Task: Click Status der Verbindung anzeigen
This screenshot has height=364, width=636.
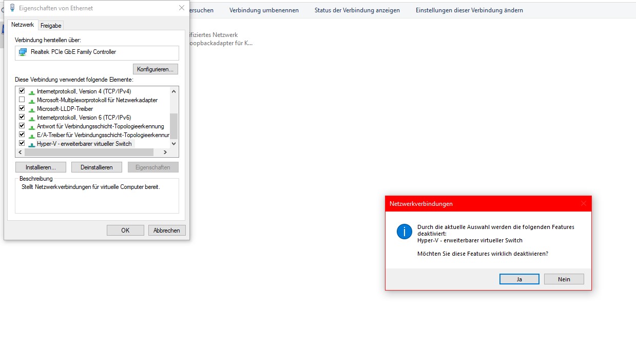Action: (x=357, y=10)
